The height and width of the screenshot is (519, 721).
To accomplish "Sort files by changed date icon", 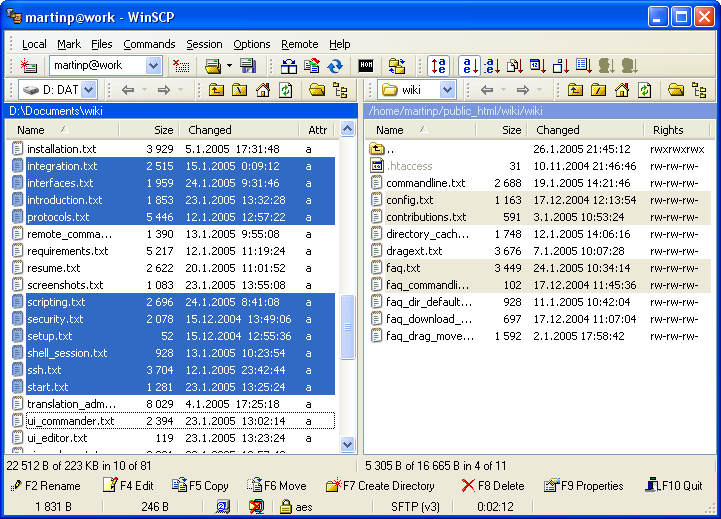I will [538, 66].
